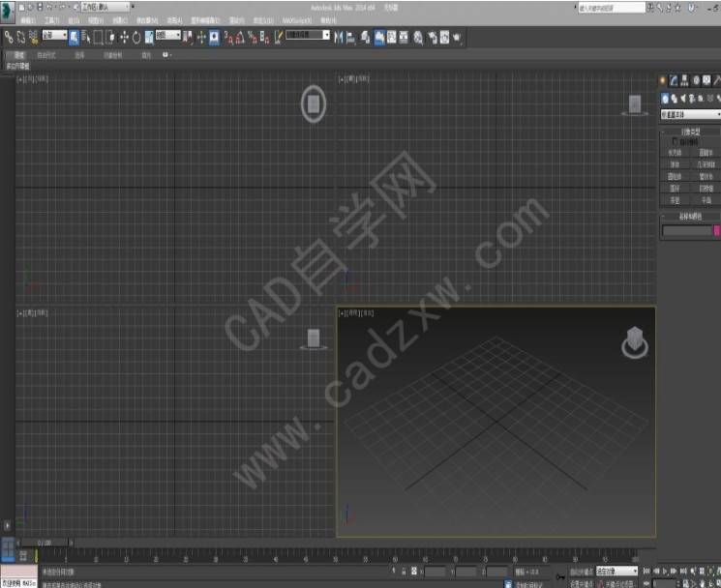Image resolution: width=721 pixels, height=588 pixels.
Task: Open the Material Editor icon
Action: (x=418, y=38)
